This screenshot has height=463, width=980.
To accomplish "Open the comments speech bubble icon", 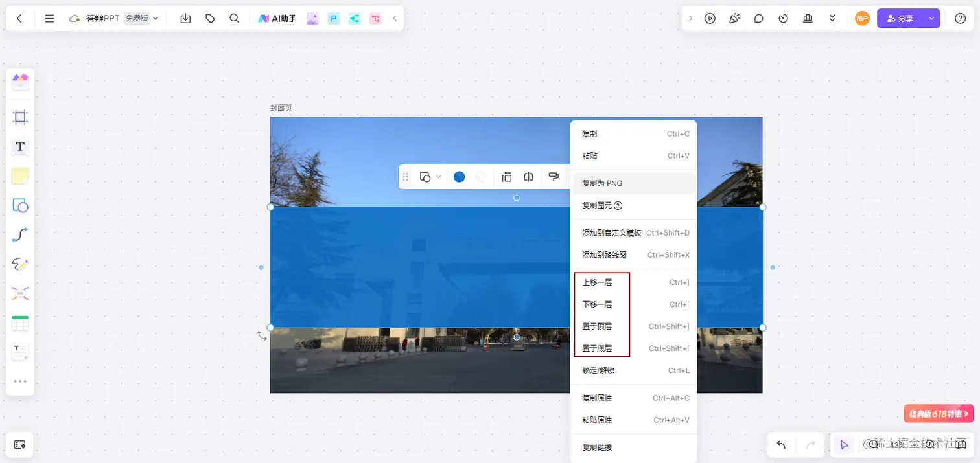I will tap(759, 19).
